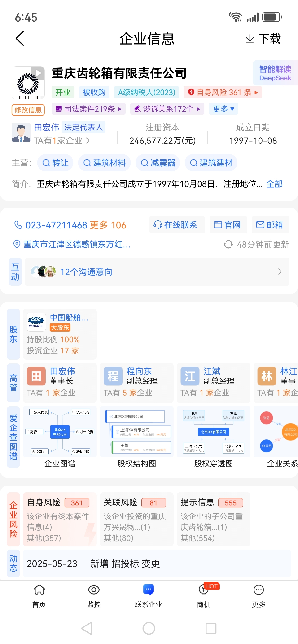
Task: Tap the 开业 status tag
Action: tap(63, 92)
